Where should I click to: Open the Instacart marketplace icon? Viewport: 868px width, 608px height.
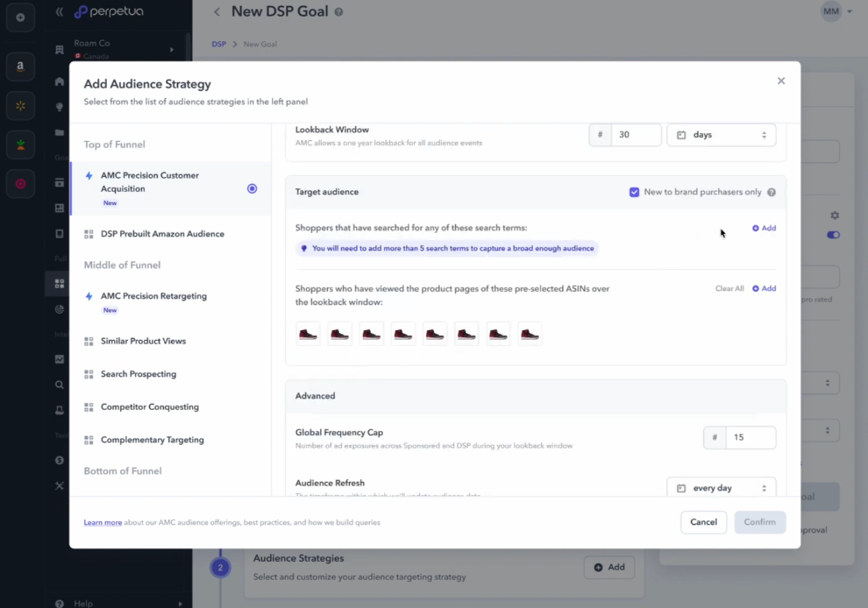[x=20, y=145]
